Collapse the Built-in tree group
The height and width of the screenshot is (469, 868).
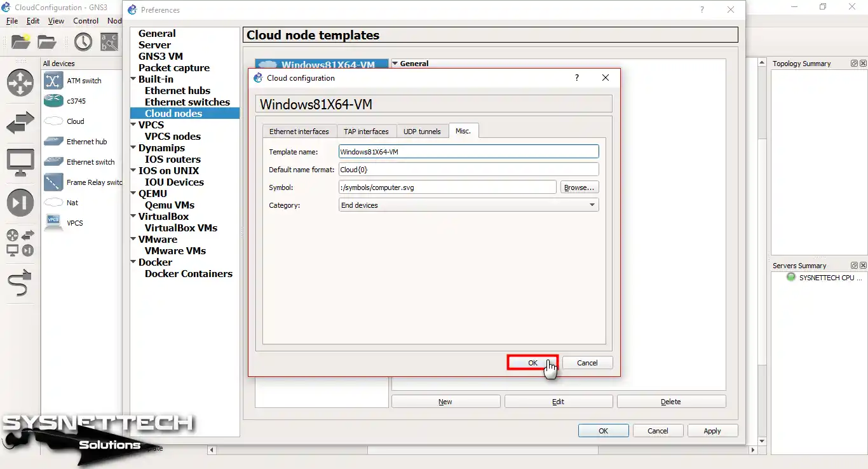coord(133,79)
